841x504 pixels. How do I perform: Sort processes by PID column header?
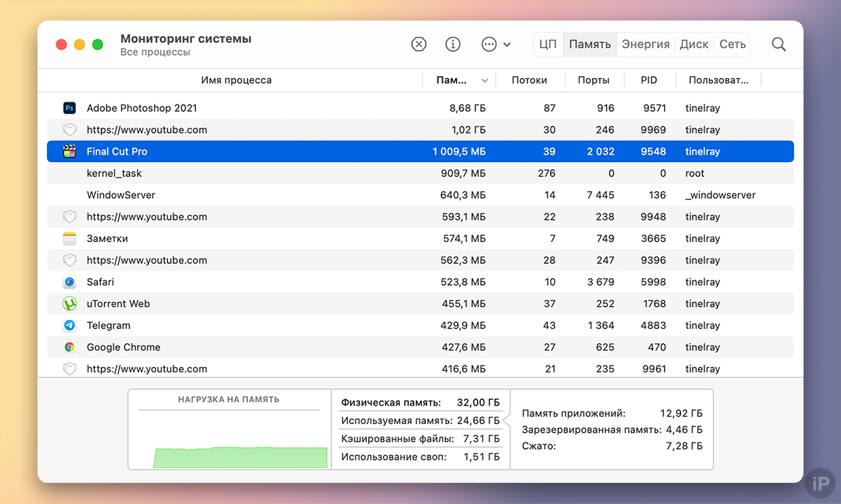(x=648, y=80)
